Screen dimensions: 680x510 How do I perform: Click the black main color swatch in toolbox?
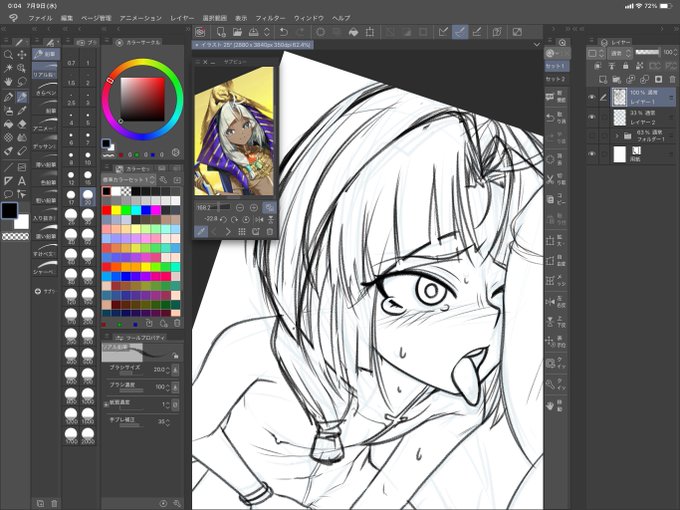tap(10, 211)
